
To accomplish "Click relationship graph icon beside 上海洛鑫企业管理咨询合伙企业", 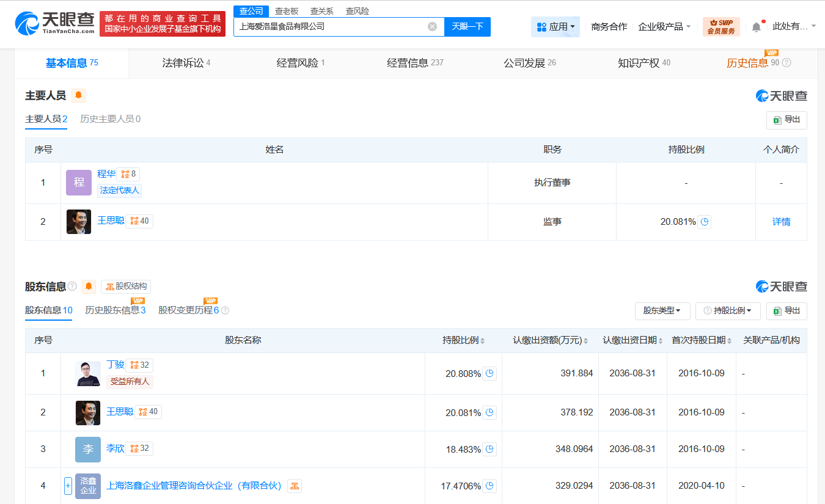I will [x=294, y=486].
